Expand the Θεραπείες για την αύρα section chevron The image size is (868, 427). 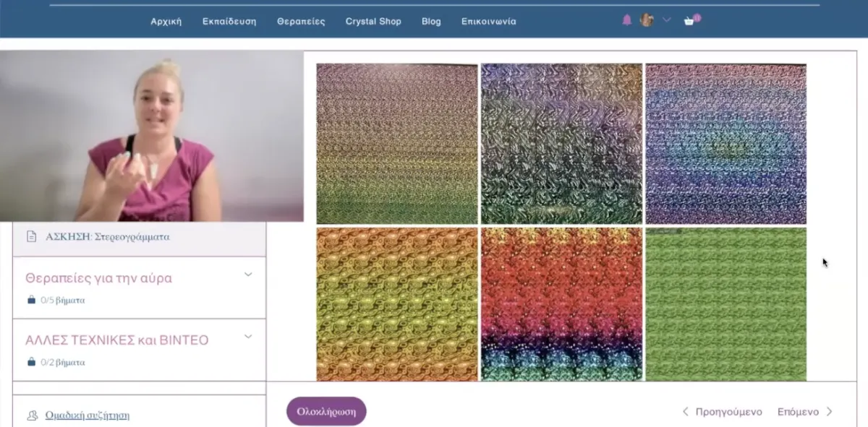[x=248, y=275]
